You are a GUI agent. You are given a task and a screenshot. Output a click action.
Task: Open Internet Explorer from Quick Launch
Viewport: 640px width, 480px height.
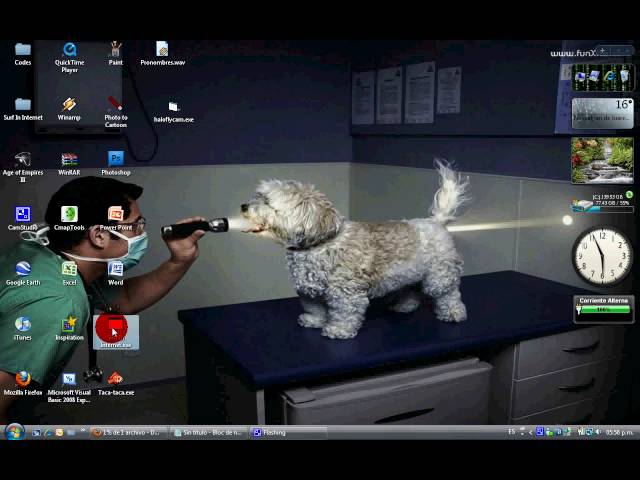tap(48, 432)
